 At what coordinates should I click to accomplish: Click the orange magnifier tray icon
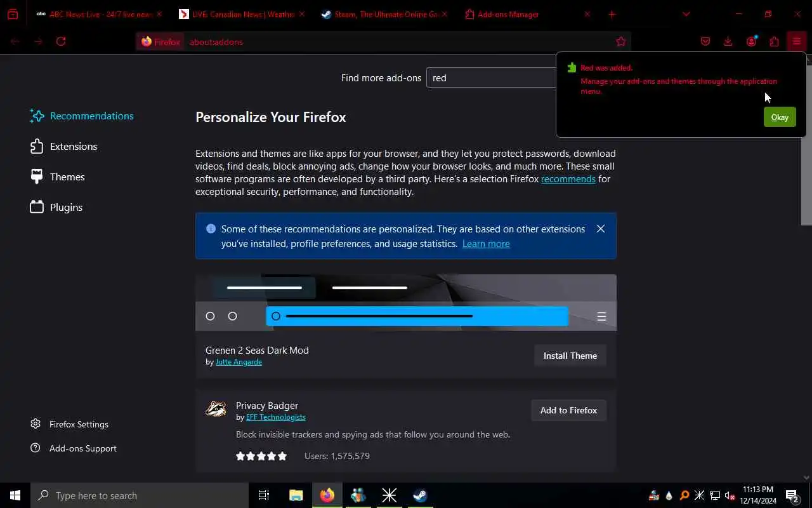684,495
